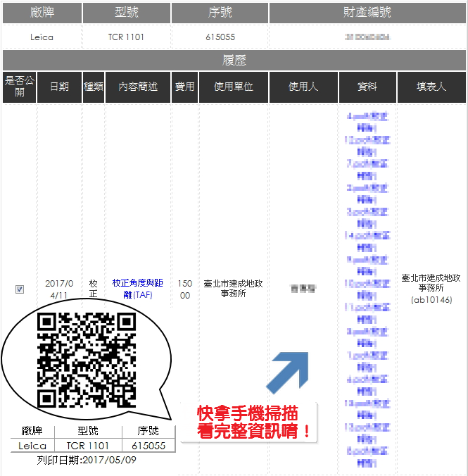Click the 財產編號 header cell
The image size is (468, 476).
click(367, 13)
